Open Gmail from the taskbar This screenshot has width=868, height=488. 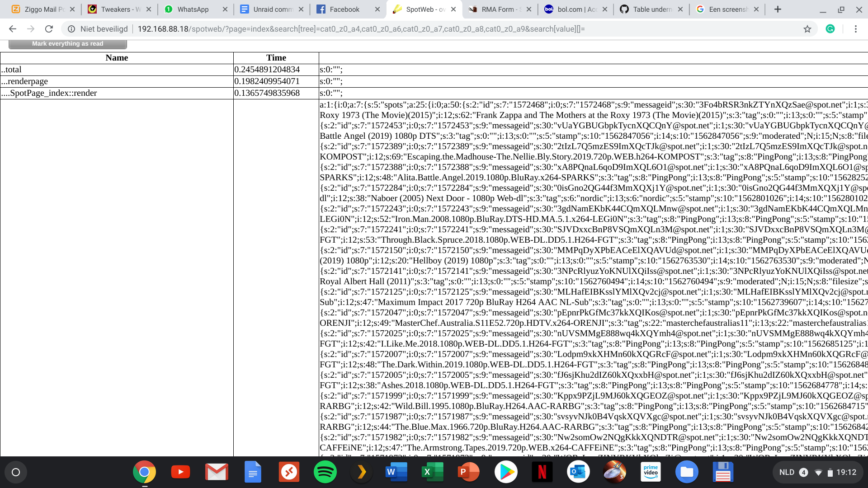[x=216, y=472]
